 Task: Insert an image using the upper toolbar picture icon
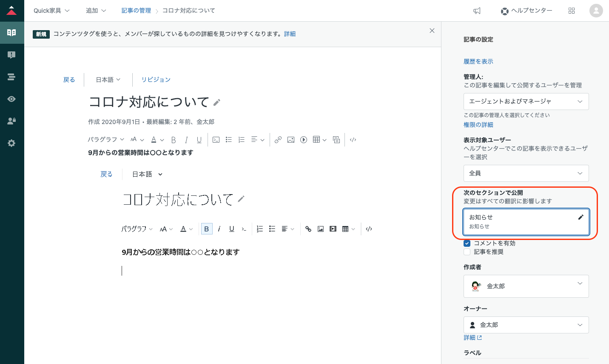point(291,140)
